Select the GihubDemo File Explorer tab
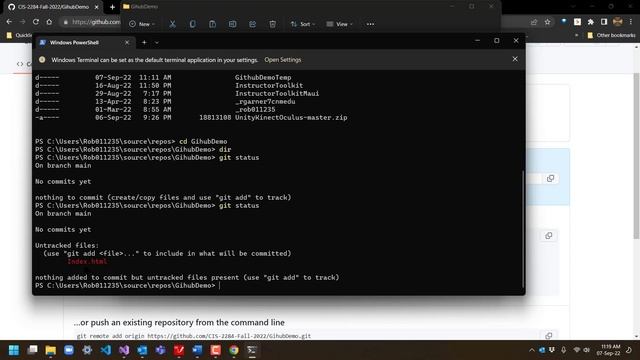 (140, 7)
